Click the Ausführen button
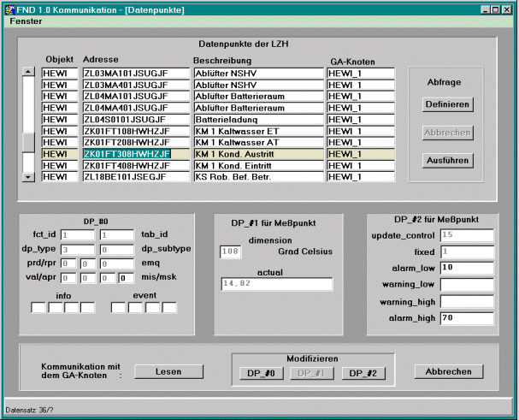This screenshot has height=420, width=519. (447, 161)
